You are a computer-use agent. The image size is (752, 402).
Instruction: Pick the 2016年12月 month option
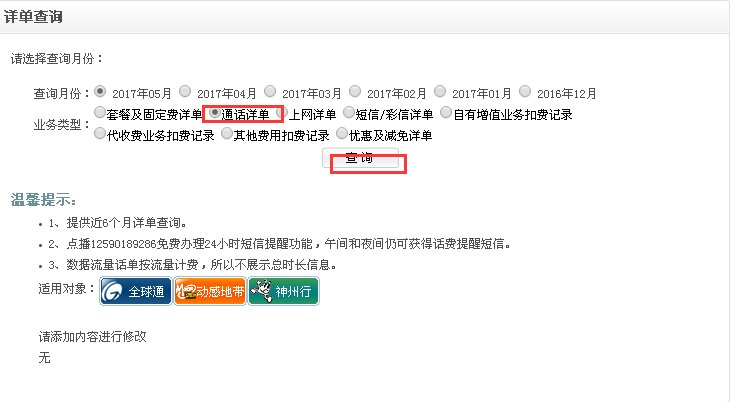(x=525, y=91)
